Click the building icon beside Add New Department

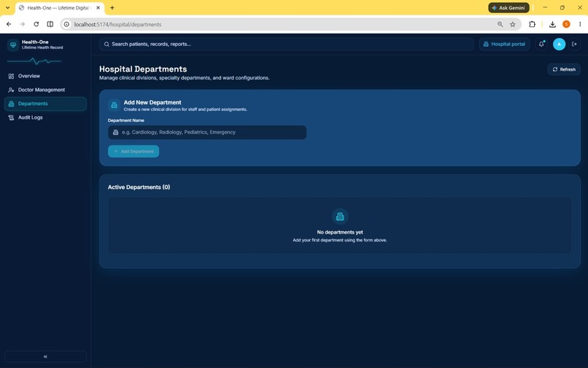(x=114, y=105)
